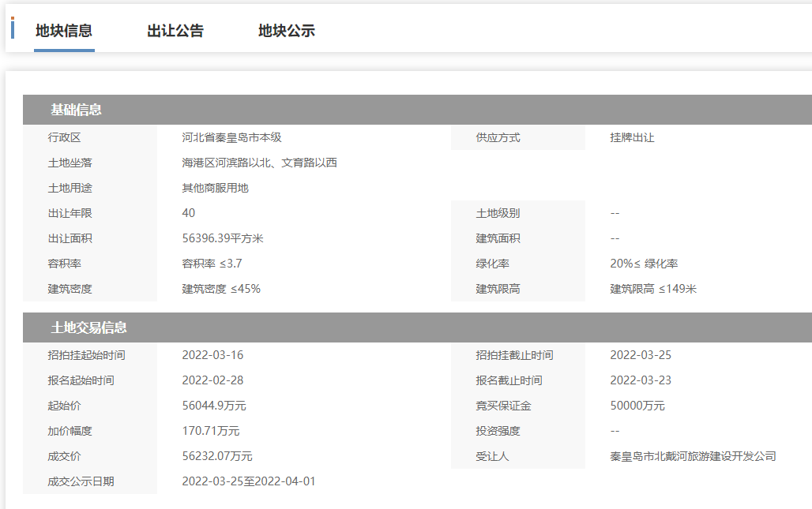The height and width of the screenshot is (509, 812).
Task: Open the 出让公告 tab
Action: coord(175,31)
